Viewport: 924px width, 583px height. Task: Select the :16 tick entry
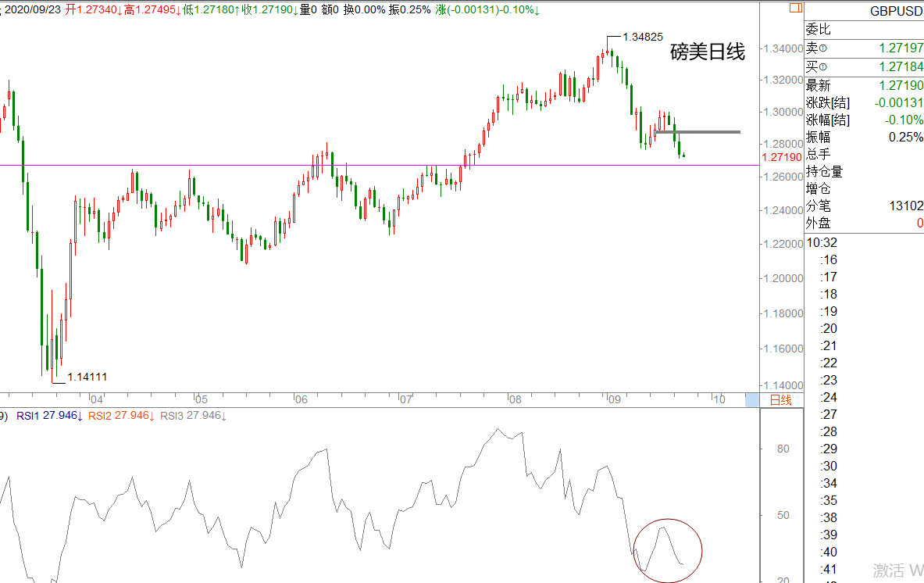tap(829, 260)
